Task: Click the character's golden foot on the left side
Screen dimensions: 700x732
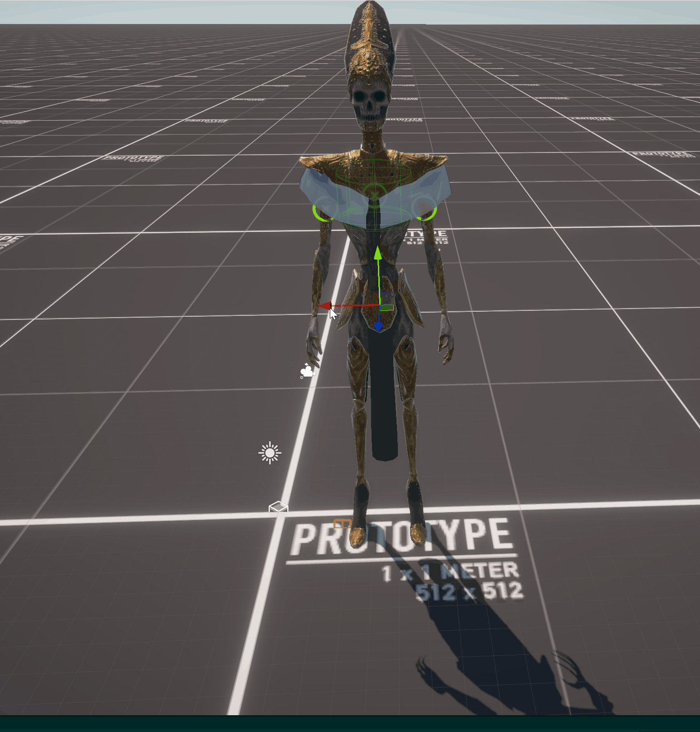Action: click(357, 535)
